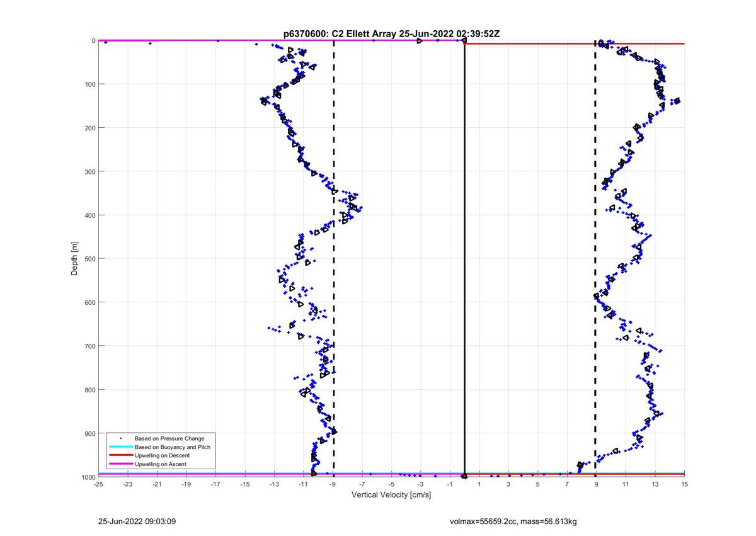
Task: Click the plot title 'p6370600: C2 Ellett Array'
Action: pyautogui.click(x=340, y=35)
